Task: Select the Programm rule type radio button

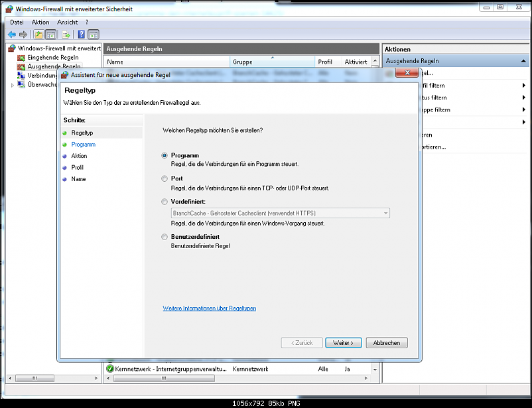Action: click(165, 155)
